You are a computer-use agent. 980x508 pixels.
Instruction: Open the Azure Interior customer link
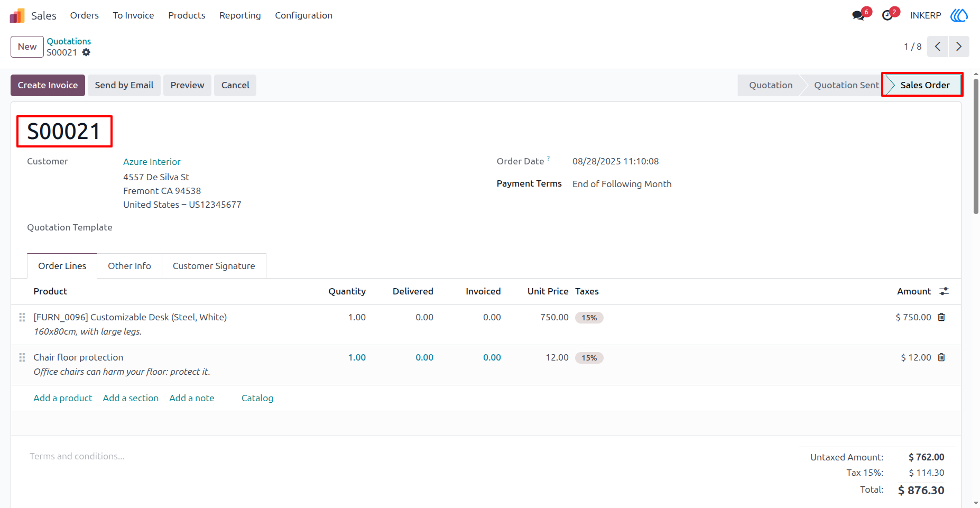(x=152, y=162)
